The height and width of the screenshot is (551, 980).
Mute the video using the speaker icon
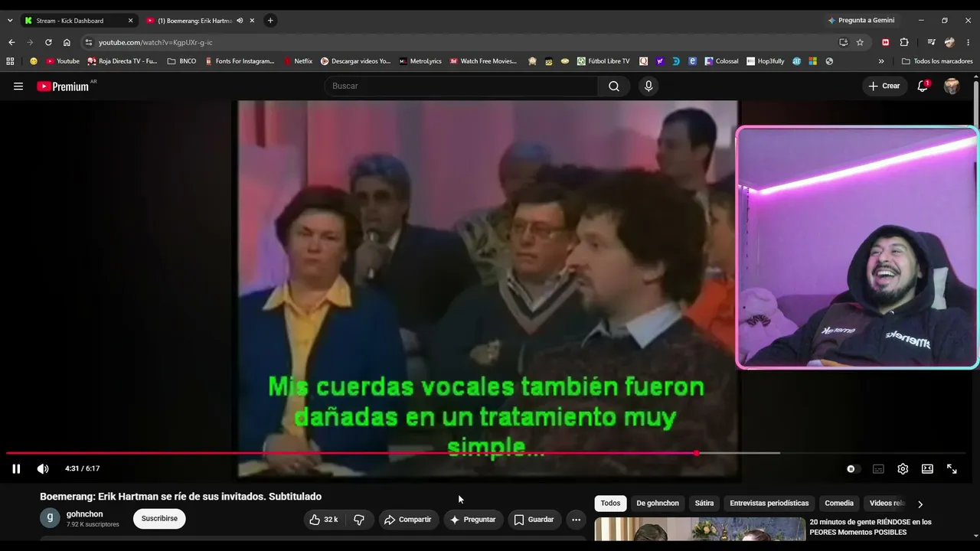point(43,469)
